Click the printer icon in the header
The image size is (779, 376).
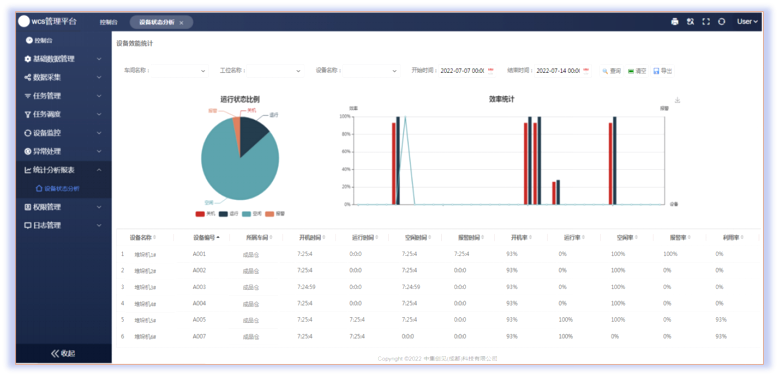point(675,22)
